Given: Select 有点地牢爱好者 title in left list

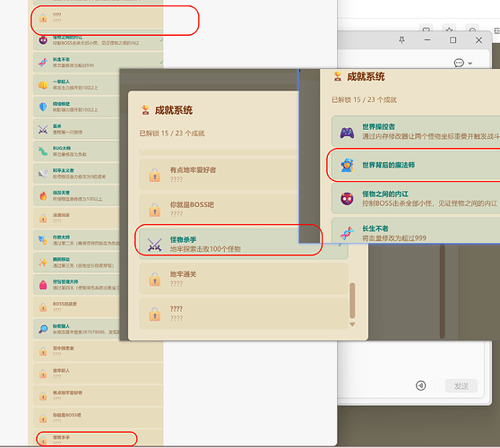Looking at the screenshot, I should [67, 392].
